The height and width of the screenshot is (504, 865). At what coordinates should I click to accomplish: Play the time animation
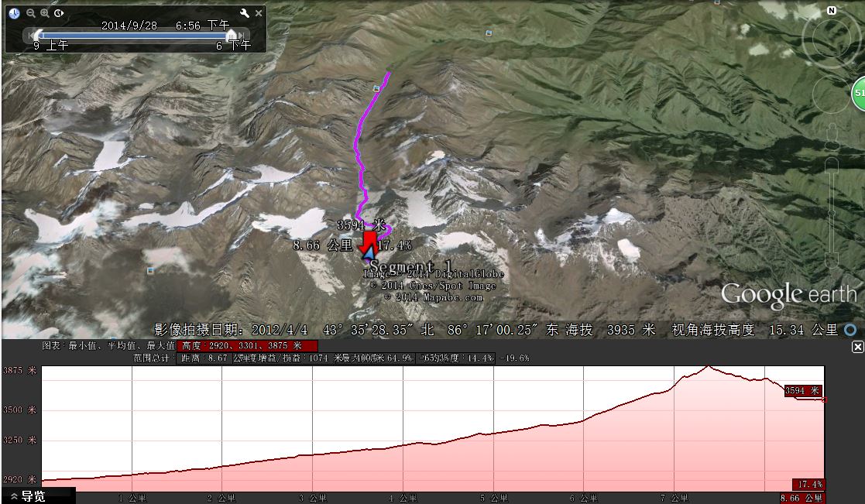60,13
